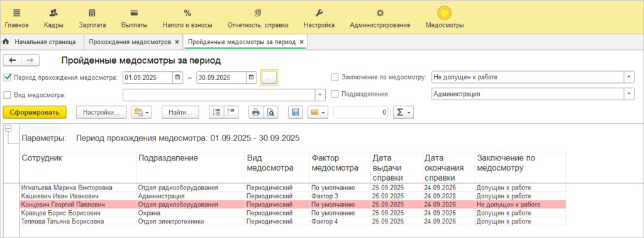Image resolution: width=644 pixels, height=238 pixels.
Task: Select the Дата выдачи справки column header
Action: (396, 167)
